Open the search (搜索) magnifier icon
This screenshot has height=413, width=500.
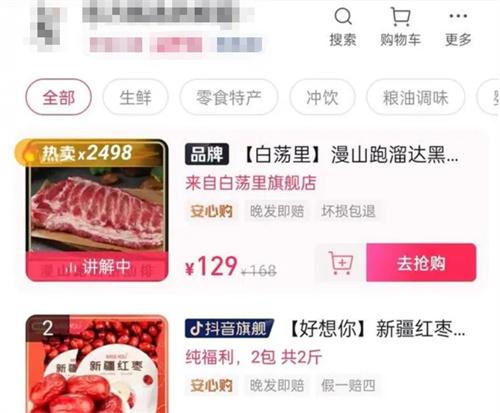coord(343,17)
